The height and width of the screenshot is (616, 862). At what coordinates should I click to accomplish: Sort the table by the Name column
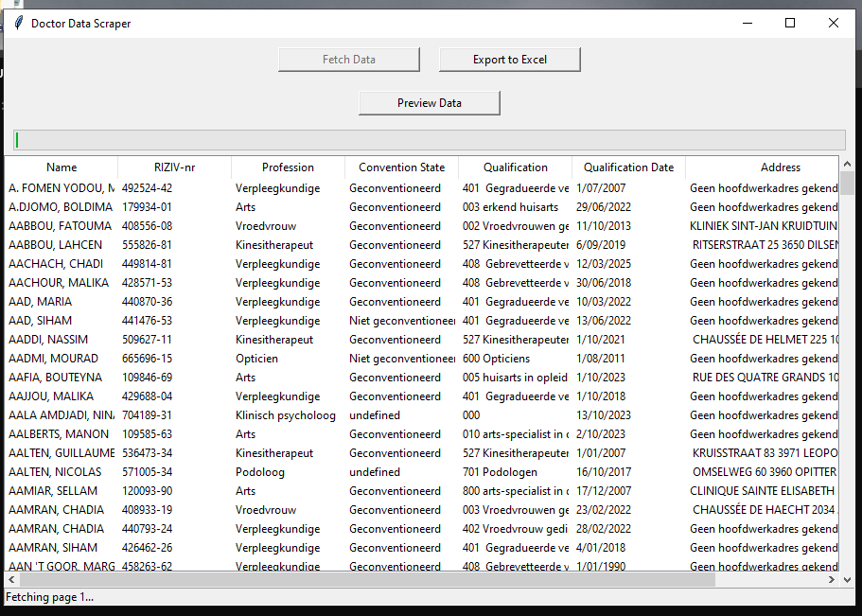pyautogui.click(x=61, y=167)
